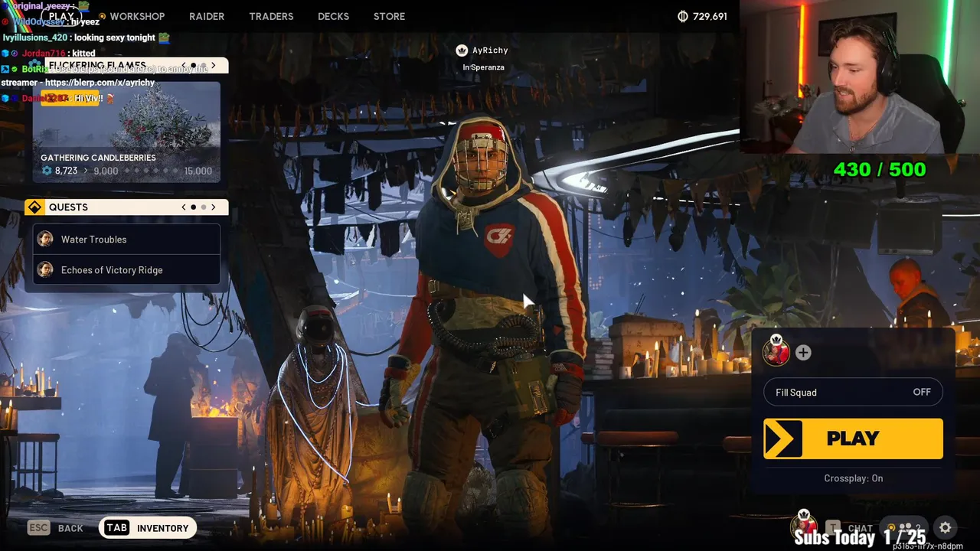The width and height of the screenshot is (980, 551).
Task: Click the 15,000 event goal value
Action: (198, 171)
